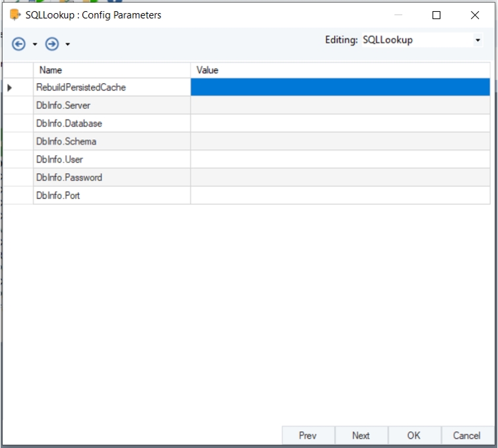Image resolution: width=498 pixels, height=448 pixels.
Task: Edit the DbInfo.Database value field
Action: coord(340,124)
